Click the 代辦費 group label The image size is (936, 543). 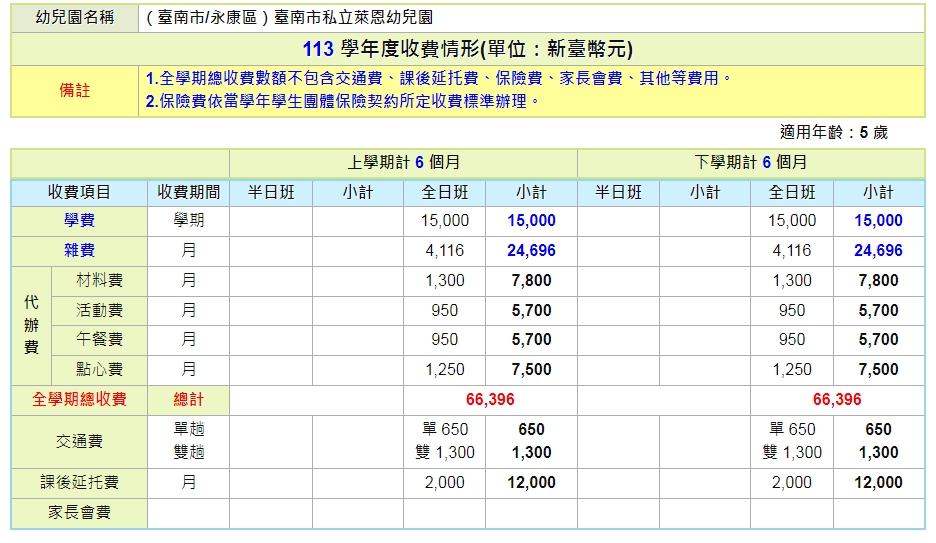click(x=31, y=325)
